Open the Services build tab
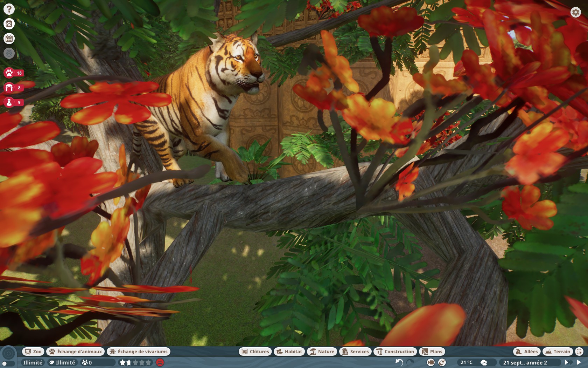This screenshot has height=368, width=588. pos(355,352)
